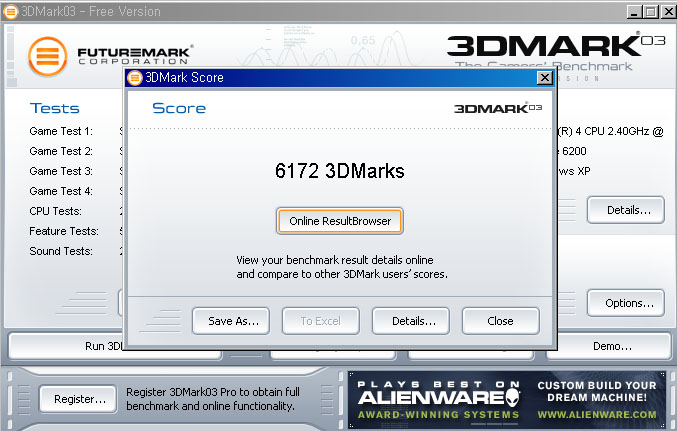Screen dimensions: 677x431
Task: Click the 'Game Test 2:' label
Action: 61,151
